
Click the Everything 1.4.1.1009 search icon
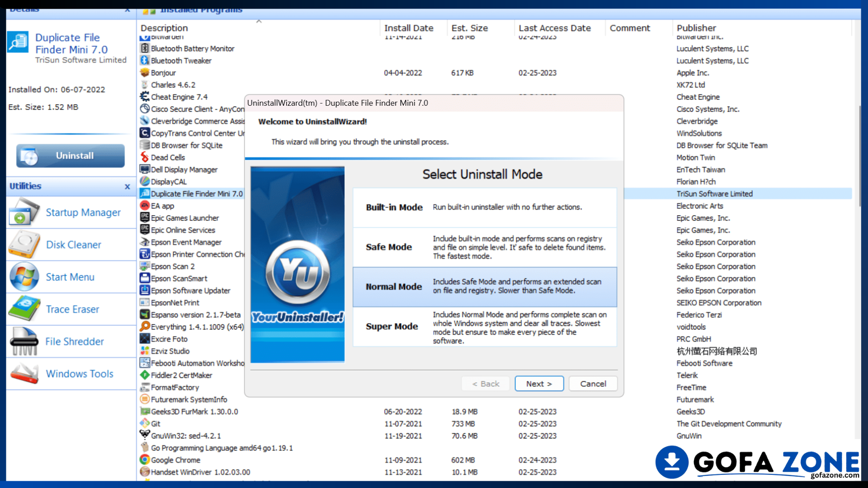pos(145,327)
